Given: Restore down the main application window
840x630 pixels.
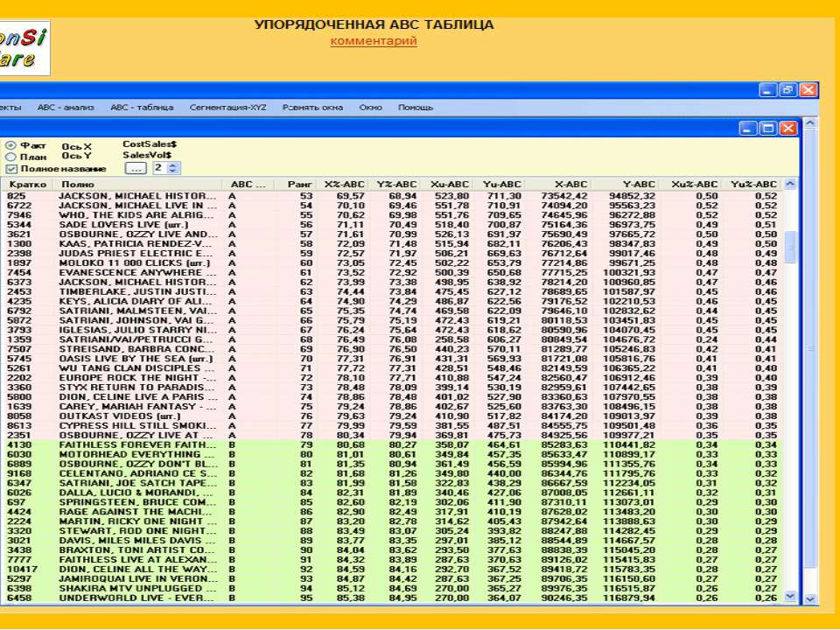Looking at the screenshot, I should pyautogui.click(x=787, y=90).
